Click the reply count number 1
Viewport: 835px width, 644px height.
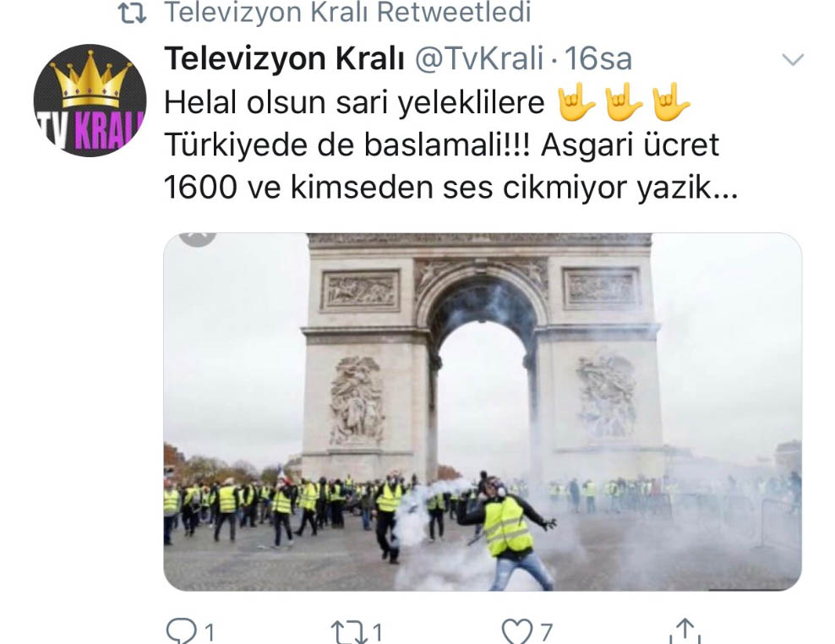[x=210, y=633]
